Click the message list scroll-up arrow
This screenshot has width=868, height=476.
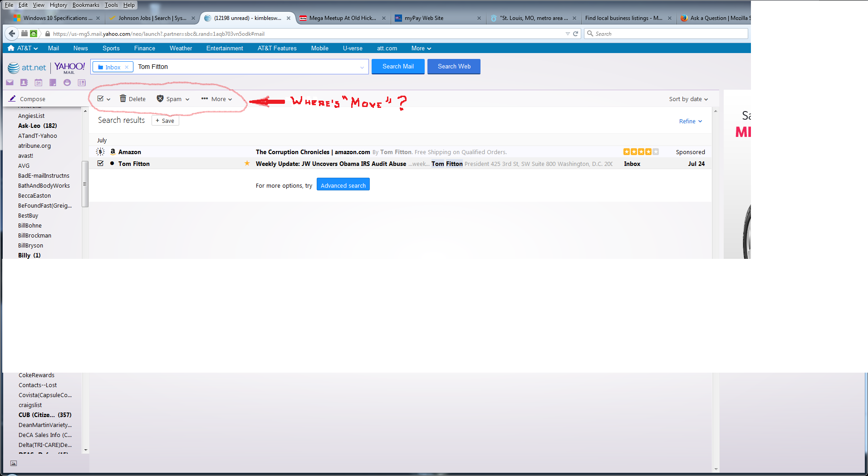[716, 111]
